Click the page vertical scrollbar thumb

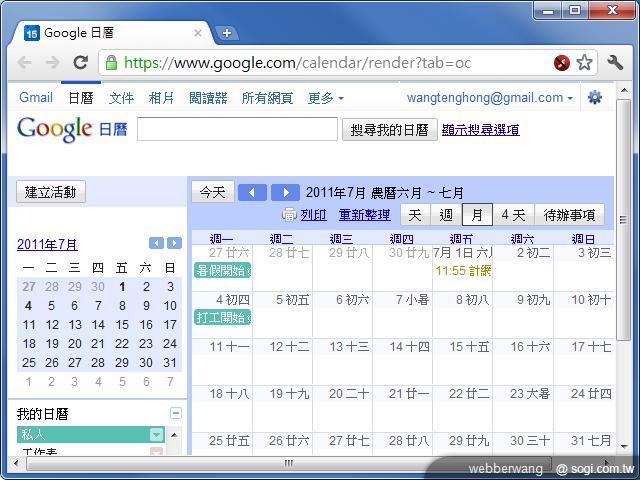[x=623, y=220]
